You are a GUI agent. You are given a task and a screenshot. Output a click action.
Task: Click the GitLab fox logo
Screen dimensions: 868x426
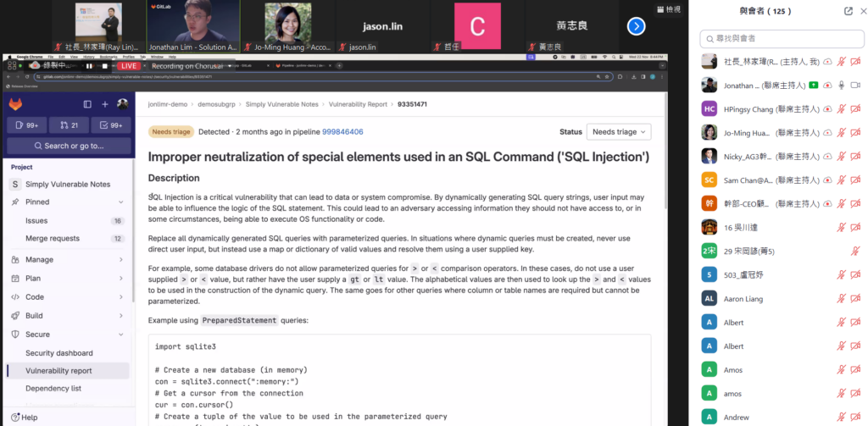17,103
